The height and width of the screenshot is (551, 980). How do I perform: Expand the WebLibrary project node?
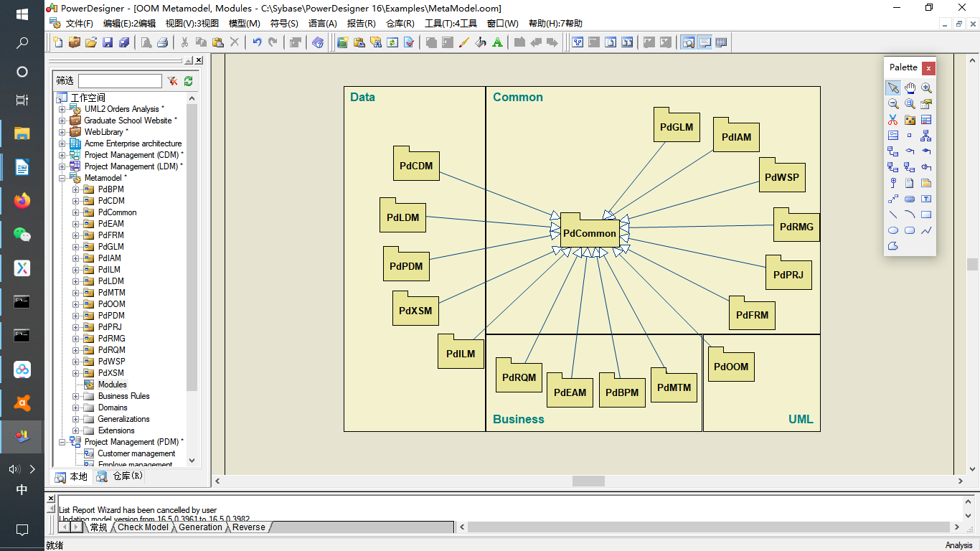(62, 132)
